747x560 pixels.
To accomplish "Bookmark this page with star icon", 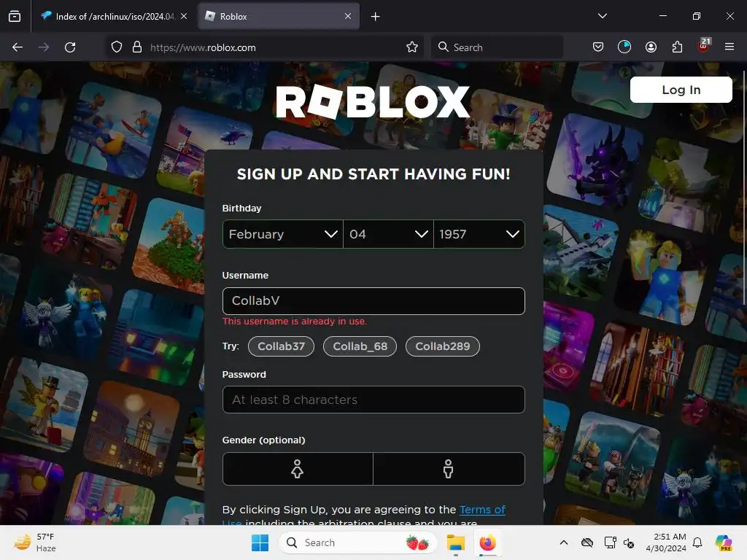I will 412,47.
